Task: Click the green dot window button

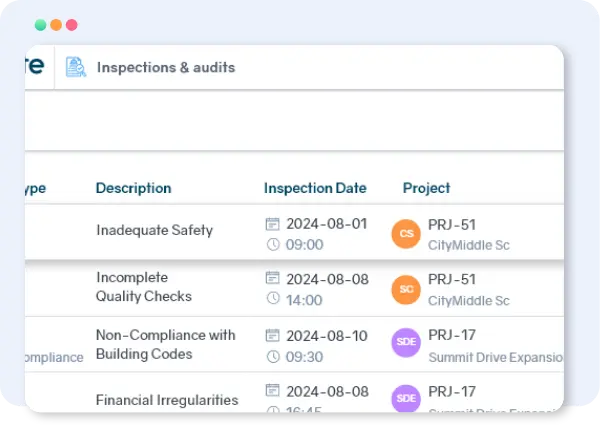Action: pos(40,24)
